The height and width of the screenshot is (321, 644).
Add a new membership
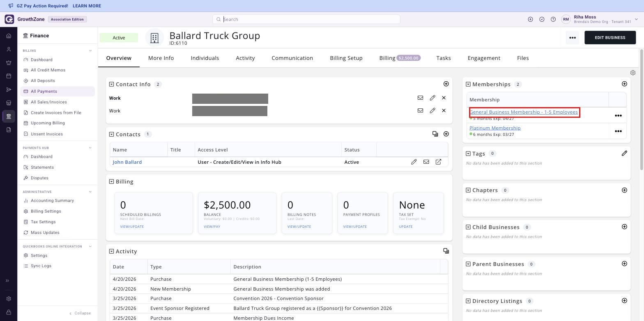(x=624, y=84)
